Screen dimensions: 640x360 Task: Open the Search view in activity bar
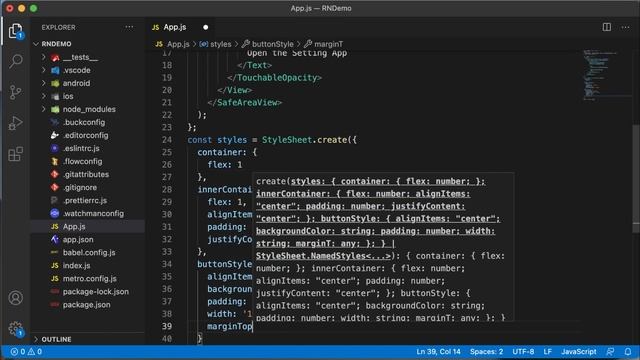coord(16,61)
